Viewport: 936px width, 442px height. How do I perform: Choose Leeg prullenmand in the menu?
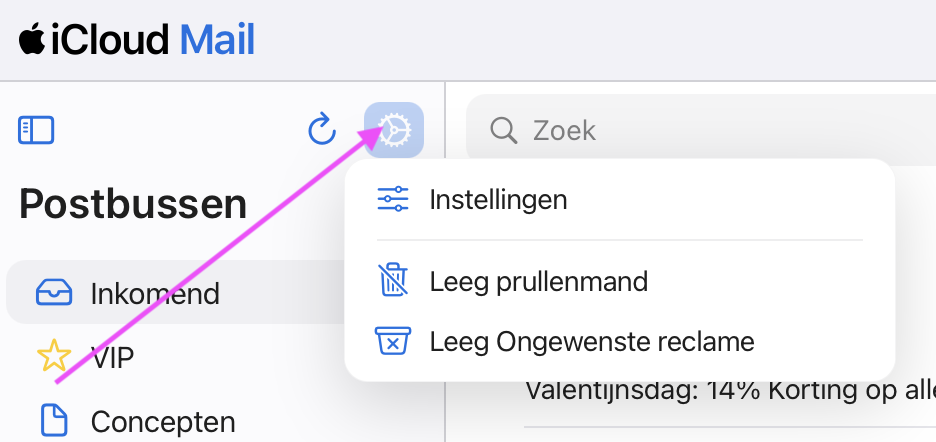click(x=538, y=281)
